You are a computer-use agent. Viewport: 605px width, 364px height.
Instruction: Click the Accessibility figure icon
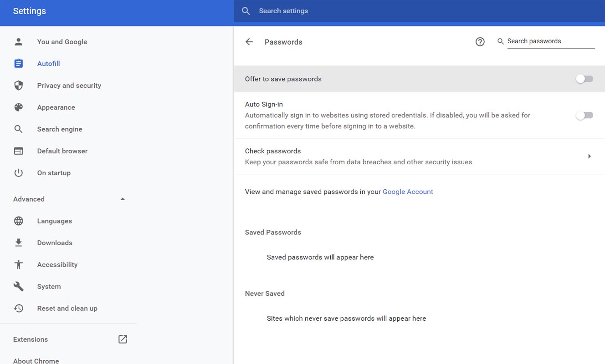tap(18, 265)
